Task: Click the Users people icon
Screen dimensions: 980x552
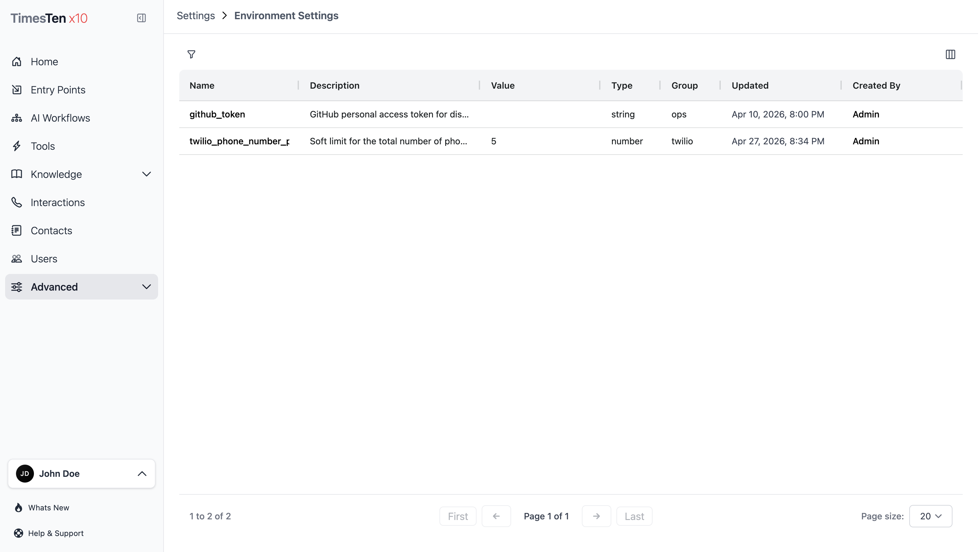Action: pyautogui.click(x=17, y=258)
